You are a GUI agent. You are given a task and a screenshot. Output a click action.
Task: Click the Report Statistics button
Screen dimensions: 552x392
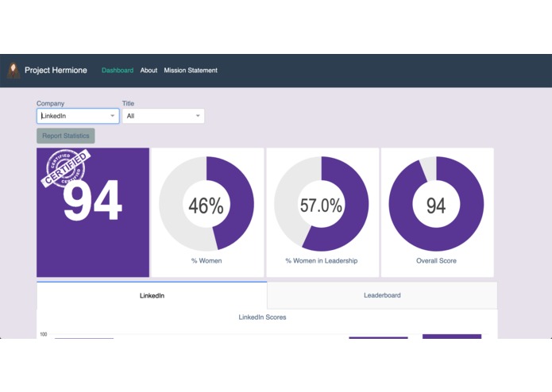tap(66, 136)
